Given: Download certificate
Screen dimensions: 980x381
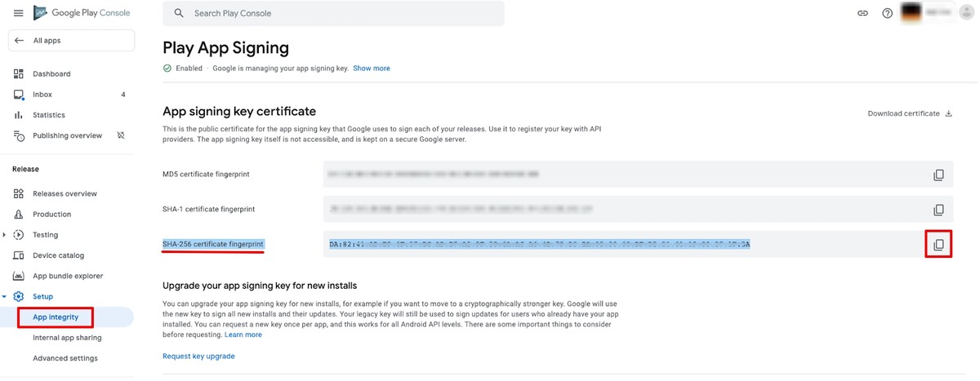Looking at the screenshot, I should [x=910, y=113].
